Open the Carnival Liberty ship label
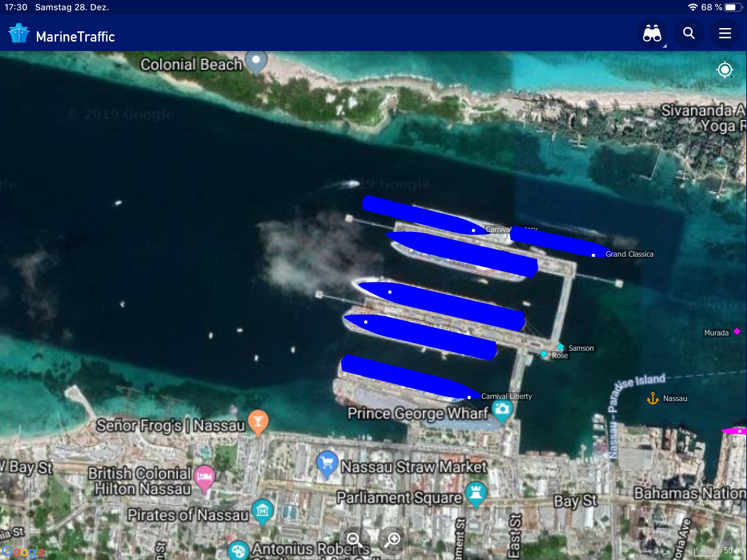The width and height of the screenshot is (747, 560). (x=506, y=396)
